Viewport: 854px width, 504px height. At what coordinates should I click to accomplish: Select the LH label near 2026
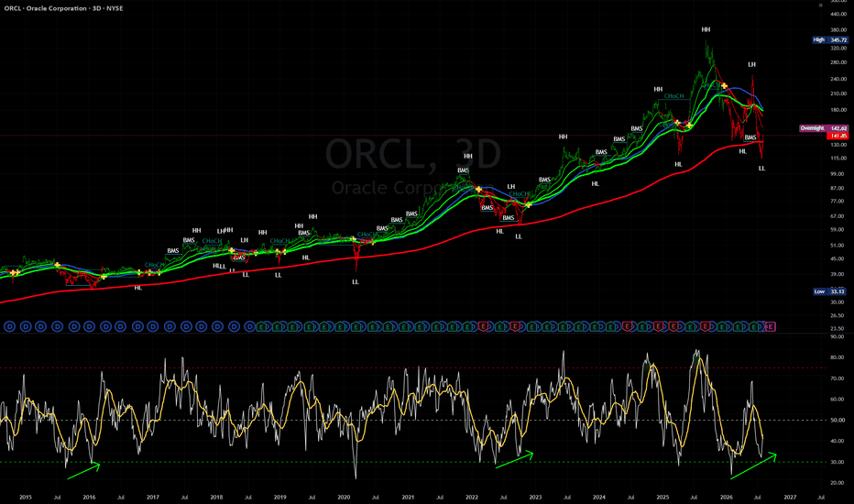pyautogui.click(x=751, y=64)
